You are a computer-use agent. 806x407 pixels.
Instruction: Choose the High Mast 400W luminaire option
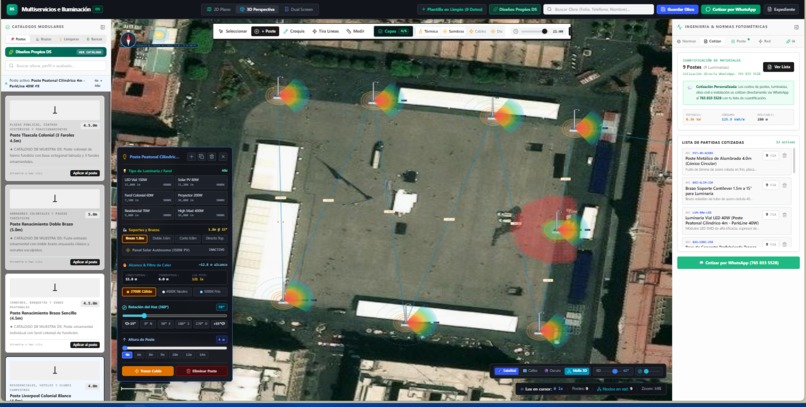pyautogui.click(x=201, y=213)
